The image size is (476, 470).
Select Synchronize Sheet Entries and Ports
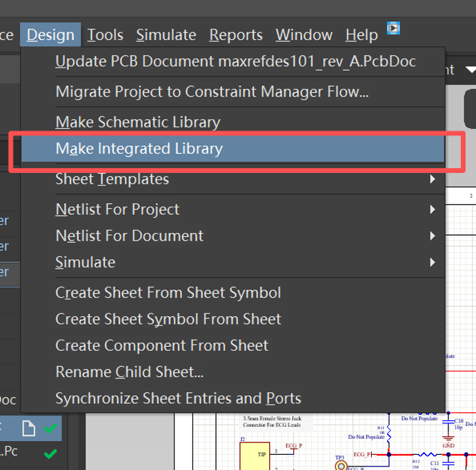232,398
